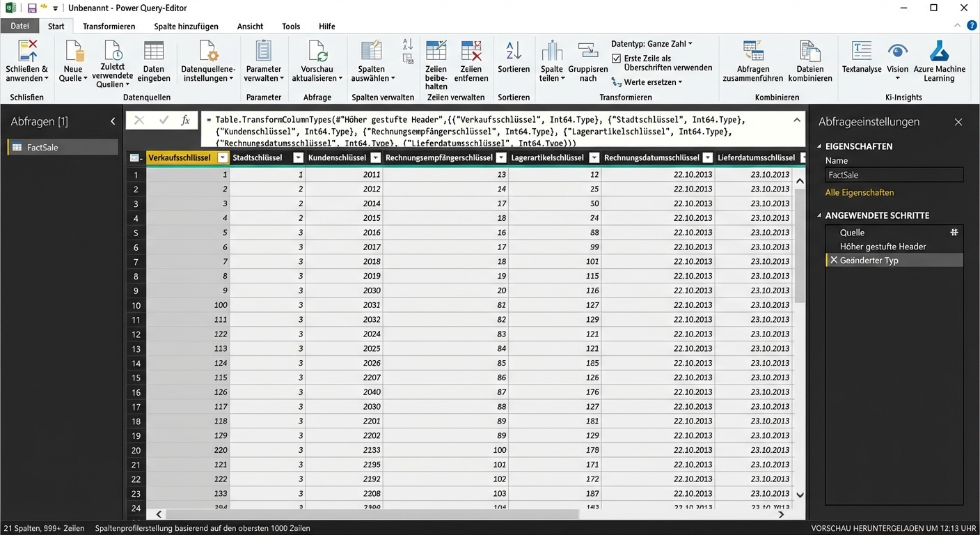Open the Verkaufsschlüssel column filter dropdown
Viewport: 980px width, 535px height.
[x=222, y=157]
